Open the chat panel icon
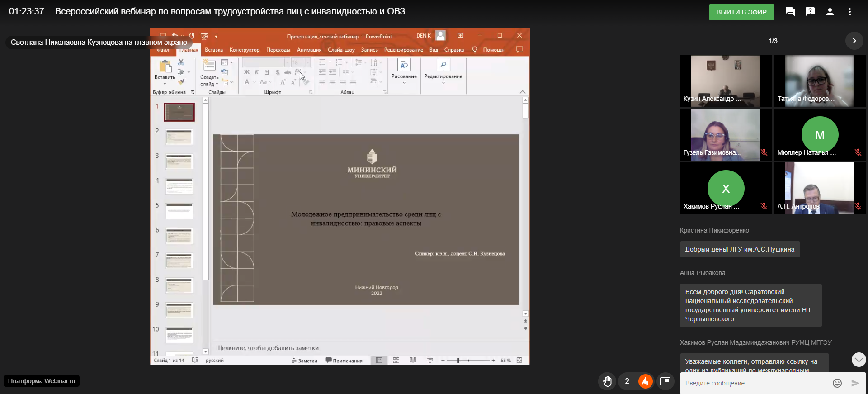 click(790, 12)
